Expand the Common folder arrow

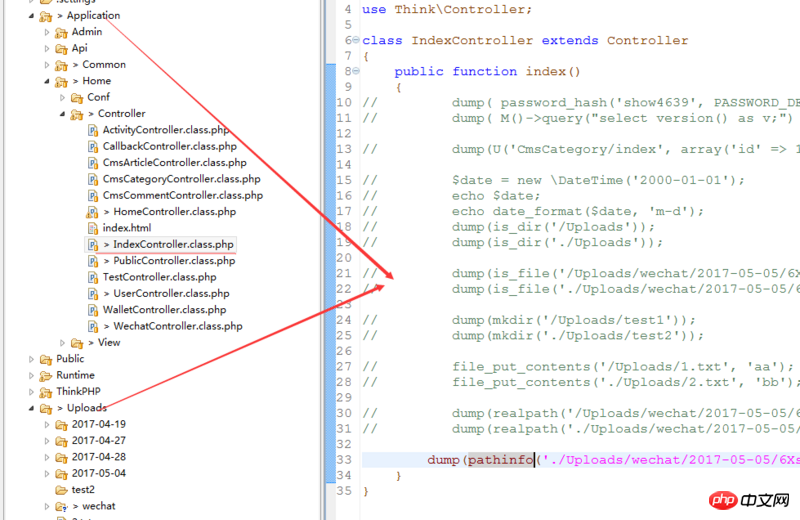47,65
